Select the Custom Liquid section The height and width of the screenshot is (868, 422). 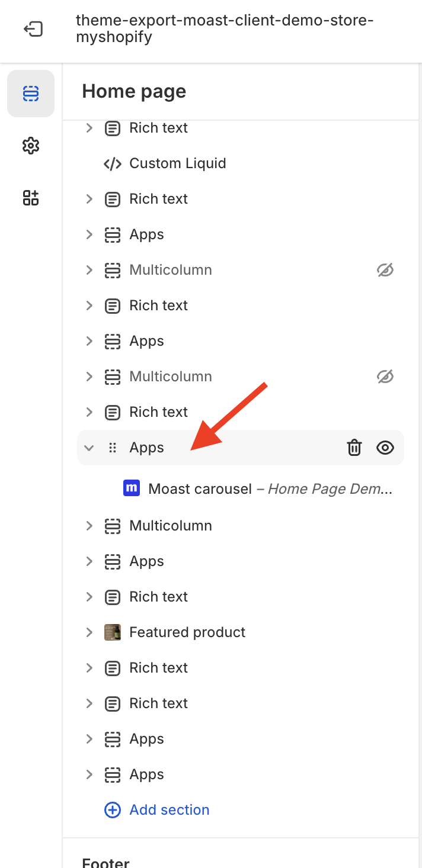[x=241, y=163]
